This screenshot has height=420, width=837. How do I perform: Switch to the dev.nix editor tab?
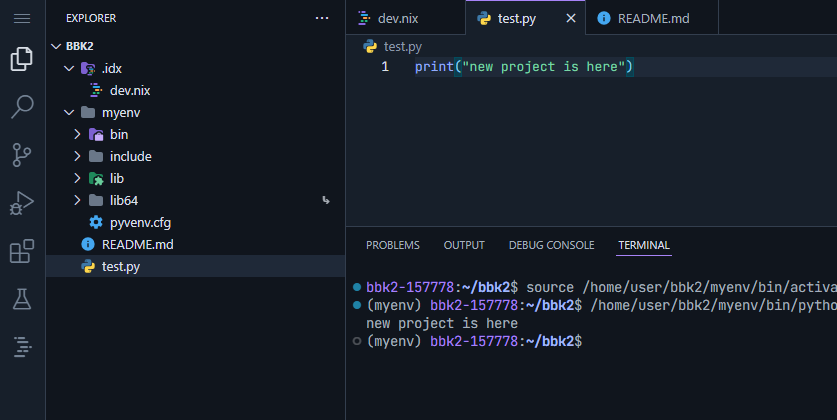point(406,18)
